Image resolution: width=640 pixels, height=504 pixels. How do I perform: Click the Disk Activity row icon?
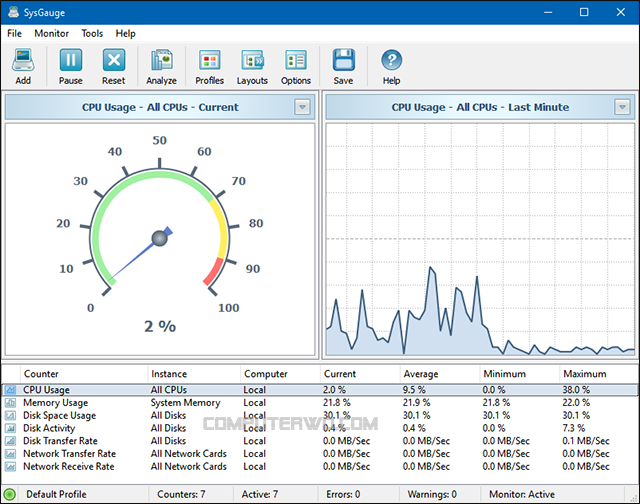coord(10,428)
